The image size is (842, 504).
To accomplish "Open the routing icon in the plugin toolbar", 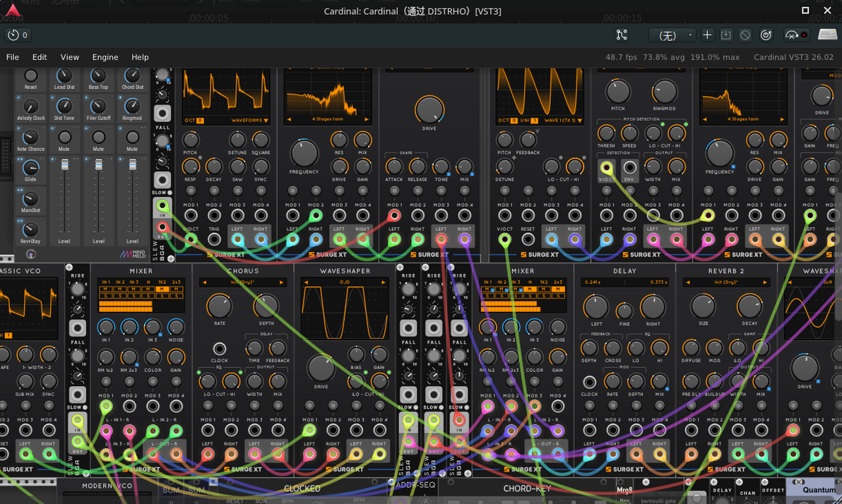I will point(622,35).
